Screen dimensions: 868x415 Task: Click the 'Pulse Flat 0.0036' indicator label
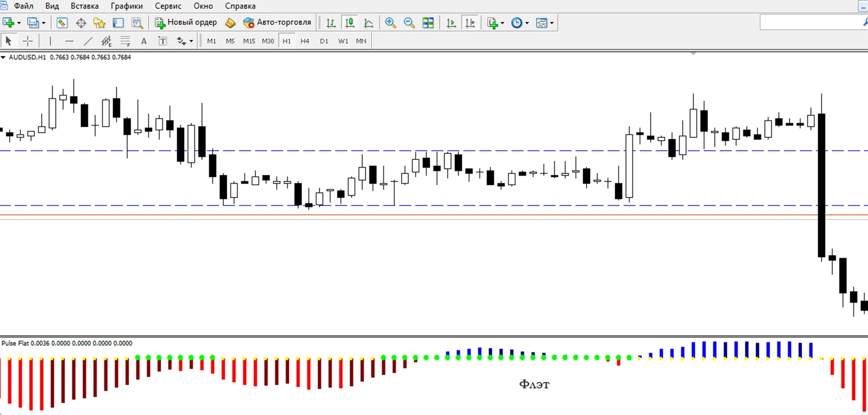[67, 343]
